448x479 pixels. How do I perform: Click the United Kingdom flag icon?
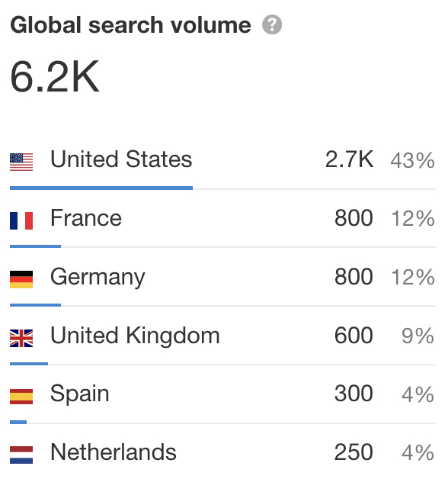tap(21, 338)
